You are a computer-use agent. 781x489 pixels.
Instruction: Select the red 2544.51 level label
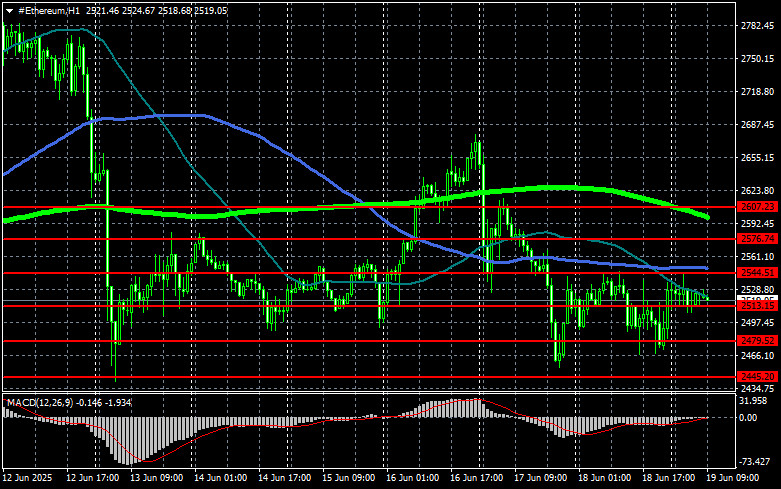click(x=758, y=273)
